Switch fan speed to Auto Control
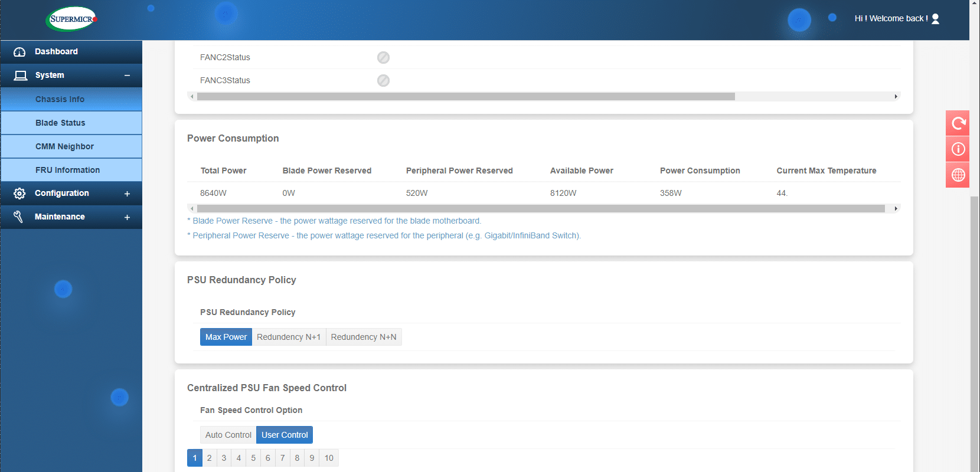This screenshot has height=472, width=980. (x=228, y=435)
